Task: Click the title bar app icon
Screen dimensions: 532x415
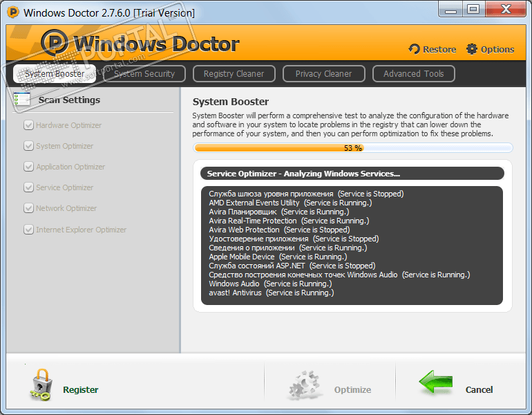Action: [13, 12]
